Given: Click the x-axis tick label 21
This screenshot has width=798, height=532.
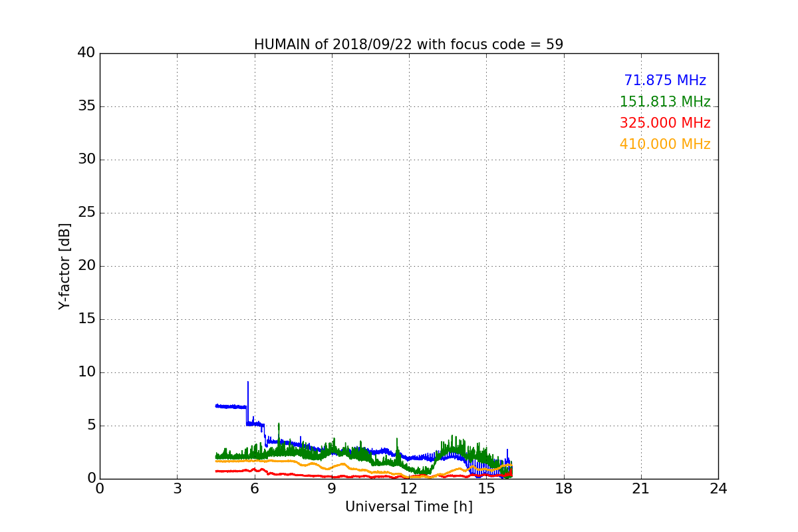Looking at the screenshot, I should [x=641, y=488].
